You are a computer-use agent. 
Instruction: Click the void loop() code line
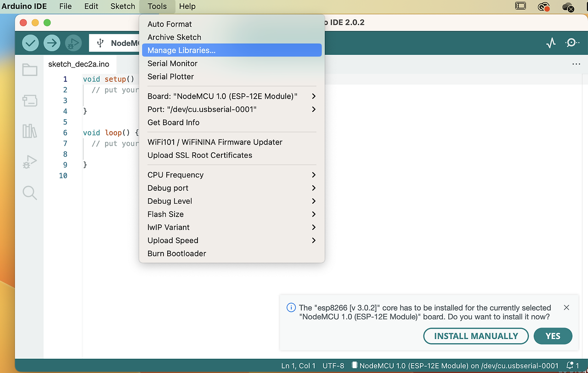tap(111, 133)
